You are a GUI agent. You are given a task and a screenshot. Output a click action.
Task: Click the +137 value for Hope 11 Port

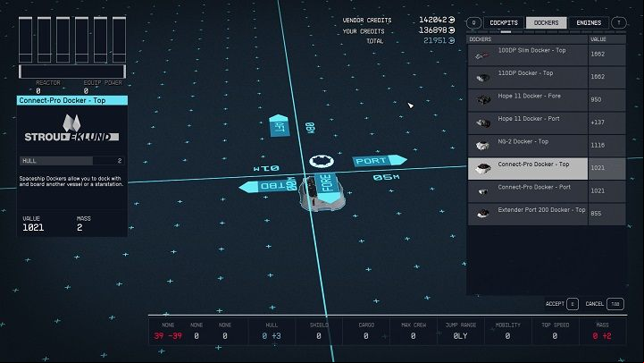598,122
